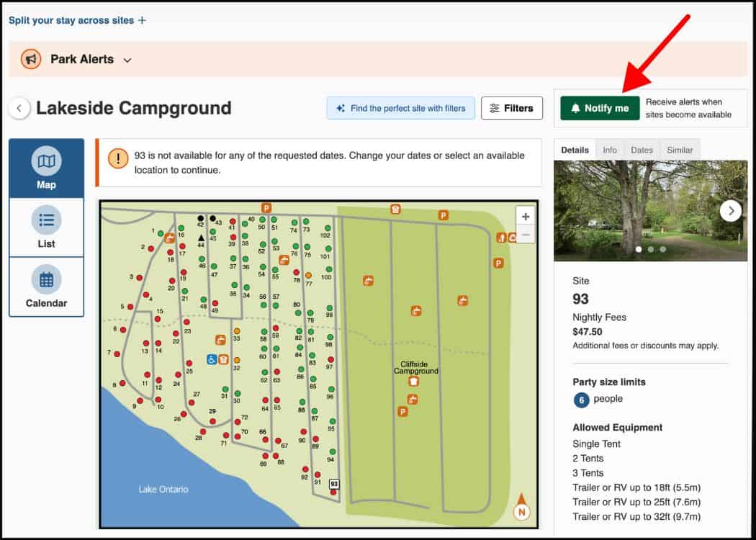Screen dimensions: 756x540
Task: Zoom out on the campground map
Action: click(526, 234)
